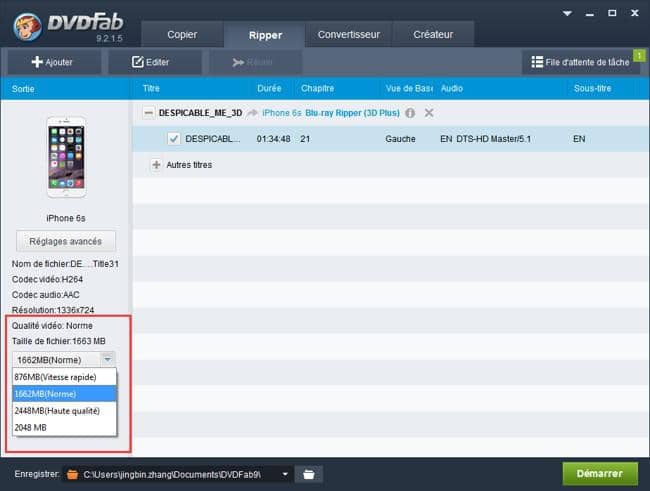
Task: Switch to the Ripper tab
Action: 265,35
